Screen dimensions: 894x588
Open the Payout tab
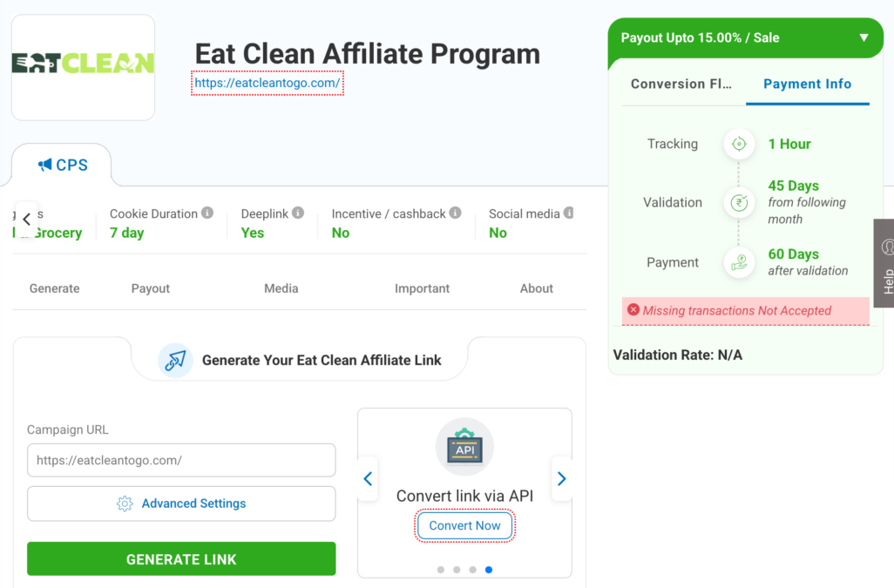coord(151,288)
